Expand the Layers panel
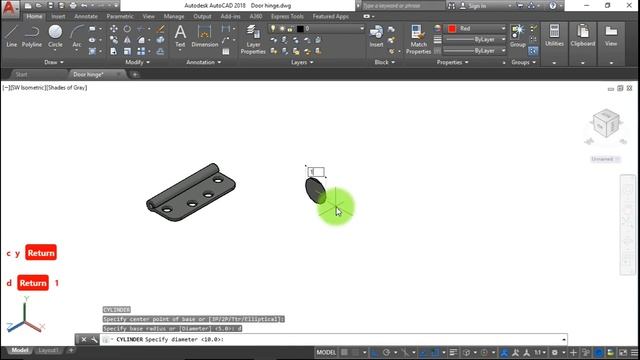Image resolution: width=640 pixels, height=360 pixels. click(302, 62)
